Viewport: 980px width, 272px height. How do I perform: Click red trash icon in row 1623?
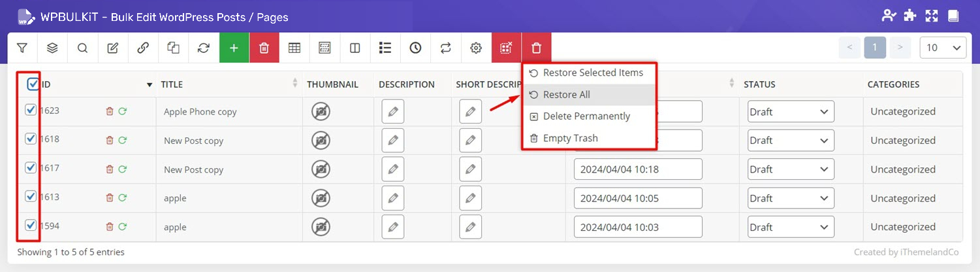click(x=110, y=111)
